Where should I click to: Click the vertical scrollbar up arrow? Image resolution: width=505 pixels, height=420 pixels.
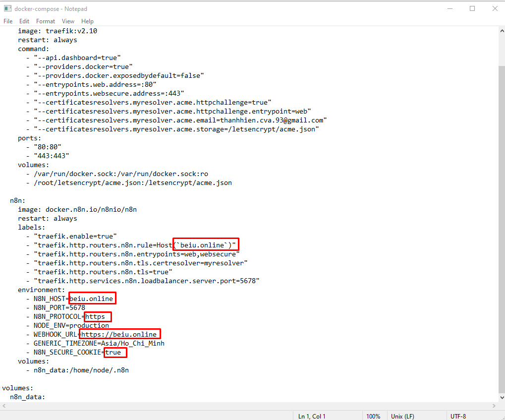502,31
